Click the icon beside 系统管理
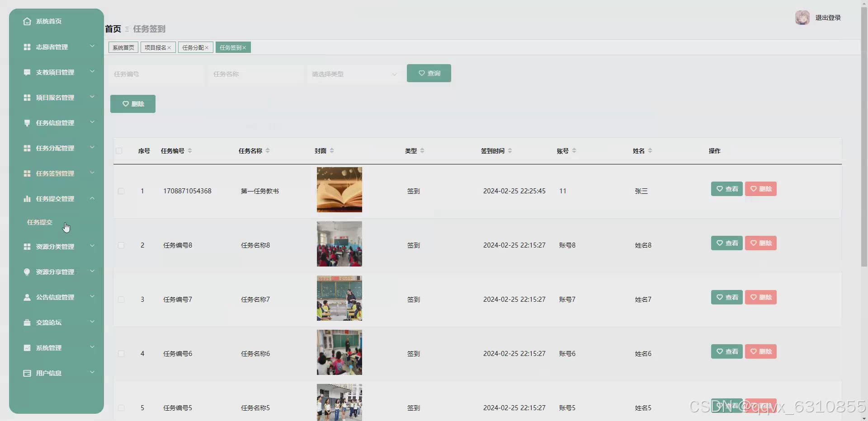Image resolution: width=868 pixels, height=421 pixels. pos(27,348)
